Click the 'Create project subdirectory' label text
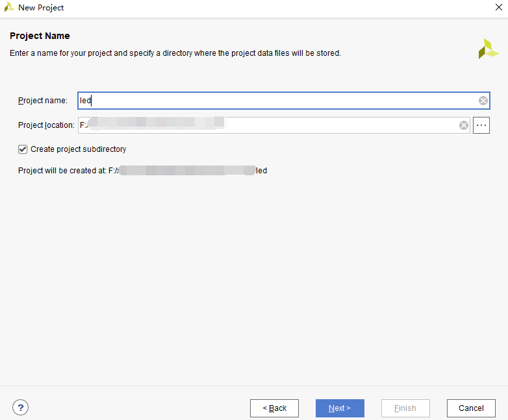Screen dimensions: 508x420 tap(78, 149)
